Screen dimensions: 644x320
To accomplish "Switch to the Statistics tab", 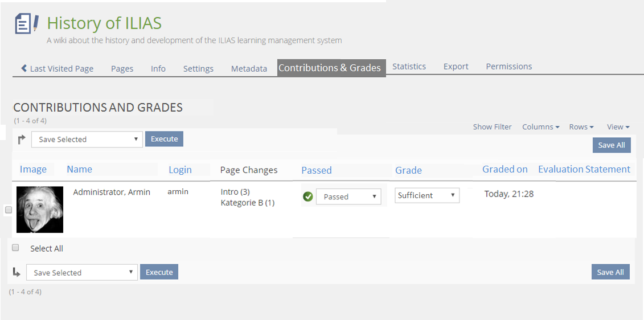I will pos(409,67).
